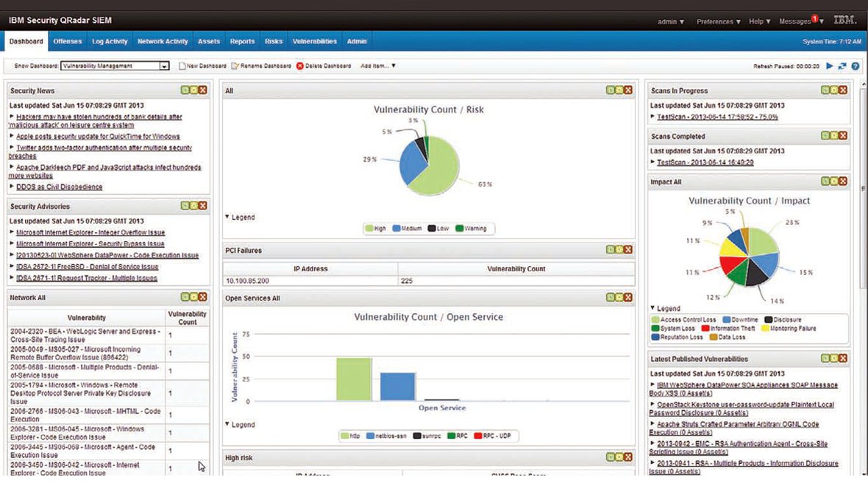The width and height of the screenshot is (868, 488).
Task: Open the Admin tab
Action: [357, 41]
